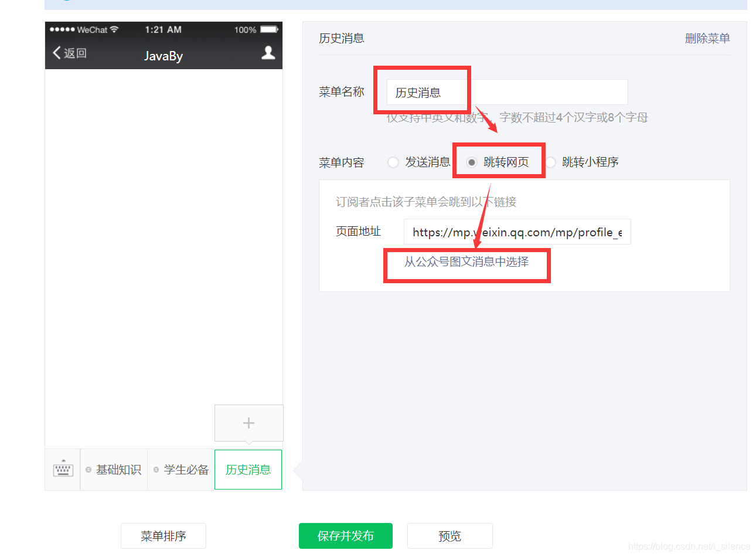
Task: Click 从公众号图文消息中选择 link
Action: click(466, 261)
